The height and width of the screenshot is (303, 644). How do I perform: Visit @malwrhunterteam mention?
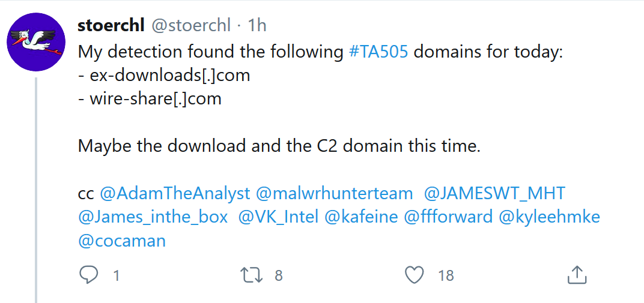(x=335, y=194)
